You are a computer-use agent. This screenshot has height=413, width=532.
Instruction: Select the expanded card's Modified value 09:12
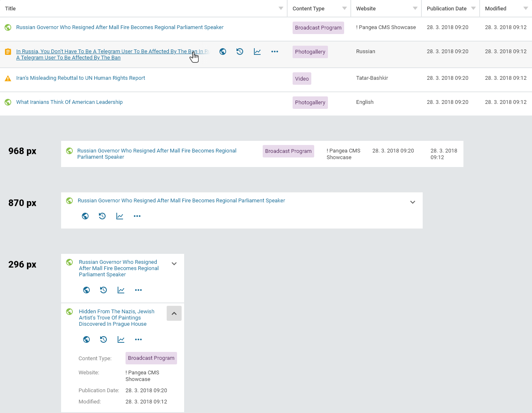[146, 402]
